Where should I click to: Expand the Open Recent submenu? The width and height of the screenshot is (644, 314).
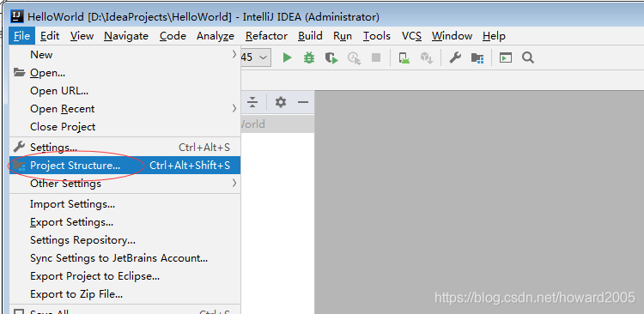pyautogui.click(x=125, y=109)
